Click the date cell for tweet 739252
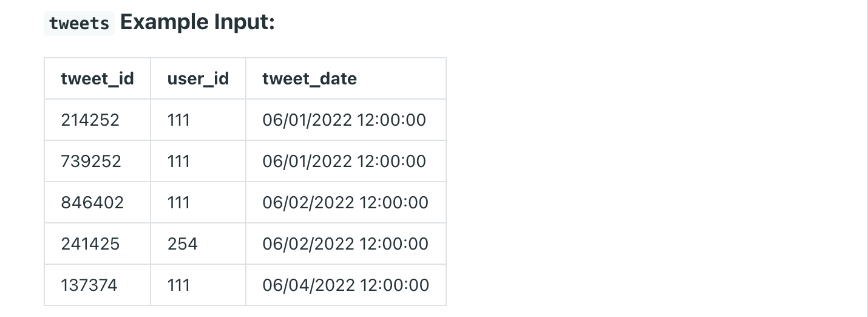This screenshot has height=317, width=868. (344, 161)
